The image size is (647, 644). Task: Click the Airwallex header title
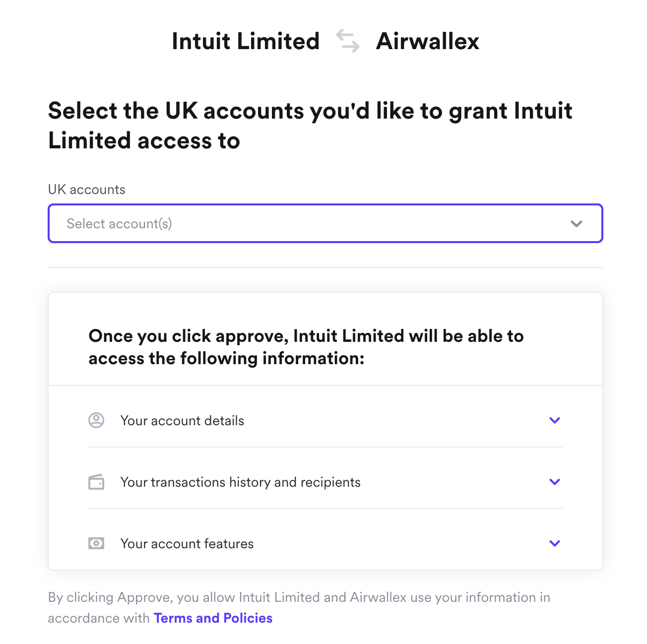(428, 41)
